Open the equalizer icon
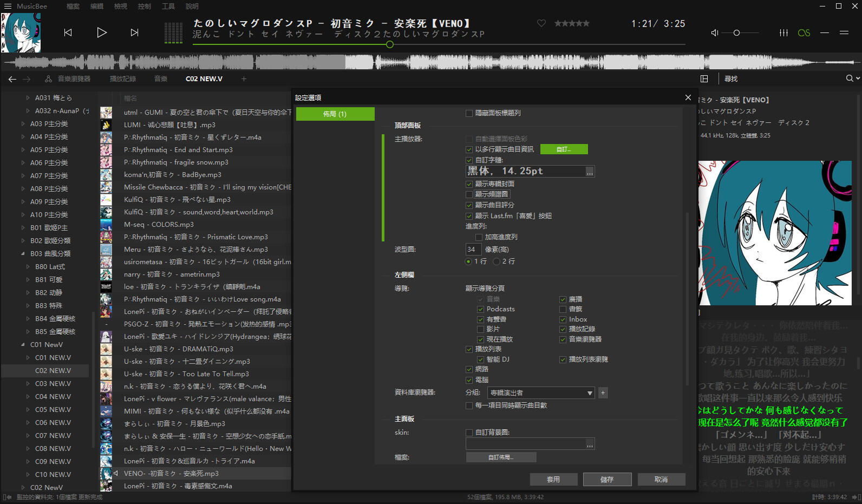This screenshot has height=504, width=862. (x=783, y=32)
